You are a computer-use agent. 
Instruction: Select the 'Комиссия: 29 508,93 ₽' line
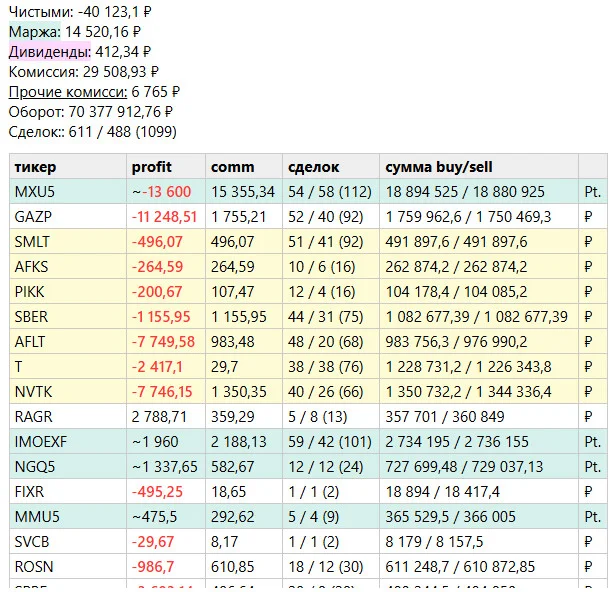coord(84,72)
